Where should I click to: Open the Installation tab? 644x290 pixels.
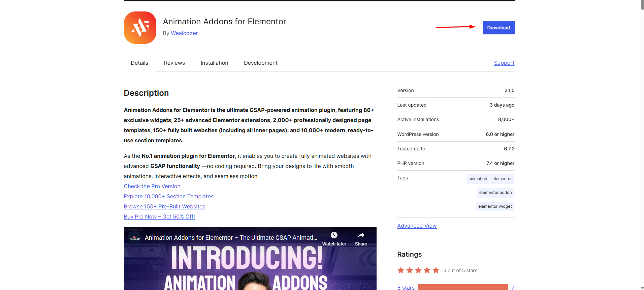click(x=214, y=63)
